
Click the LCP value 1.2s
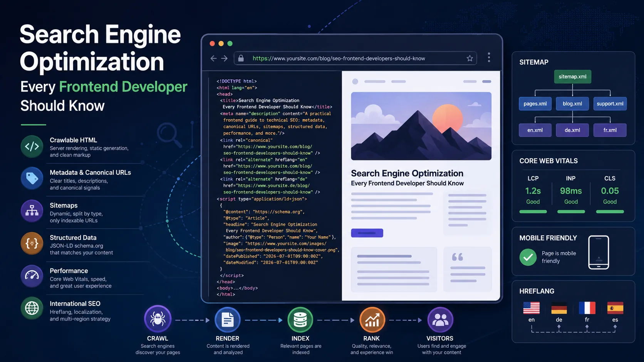(x=533, y=191)
